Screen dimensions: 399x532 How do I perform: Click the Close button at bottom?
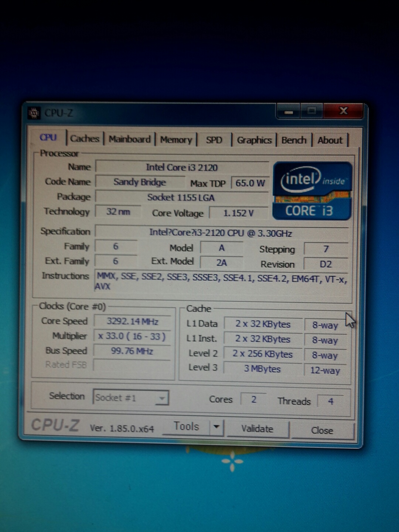point(322,430)
